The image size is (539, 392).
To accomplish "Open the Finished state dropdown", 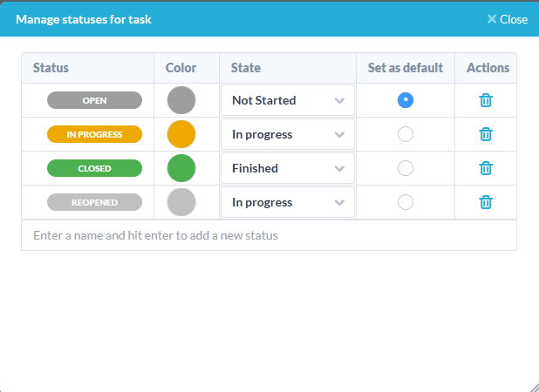I will click(x=288, y=168).
